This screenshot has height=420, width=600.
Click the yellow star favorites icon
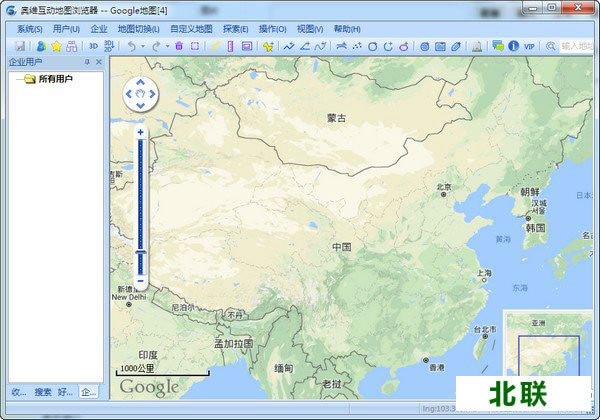pyautogui.click(x=56, y=46)
